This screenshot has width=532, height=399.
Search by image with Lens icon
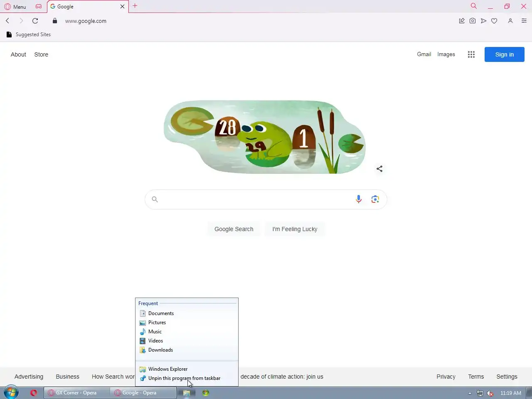click(375, 199)
